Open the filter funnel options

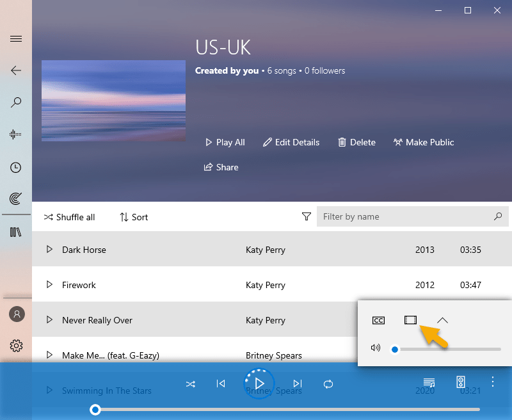pos(306,217)
